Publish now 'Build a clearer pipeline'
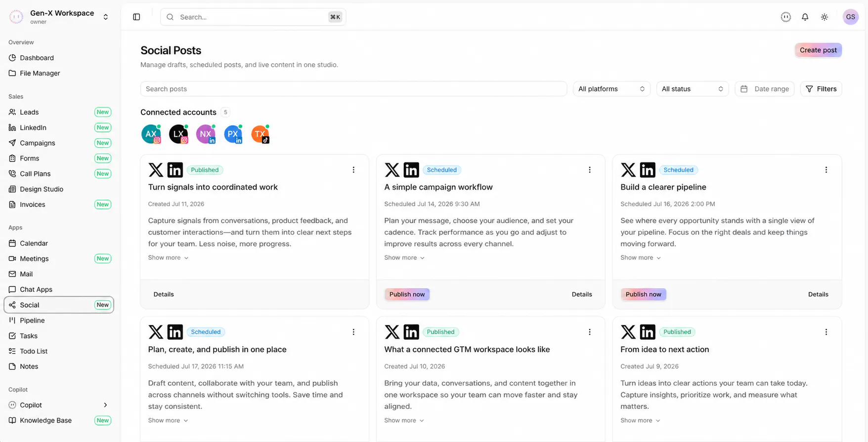 pyautogui.click(x=643, y=294)
